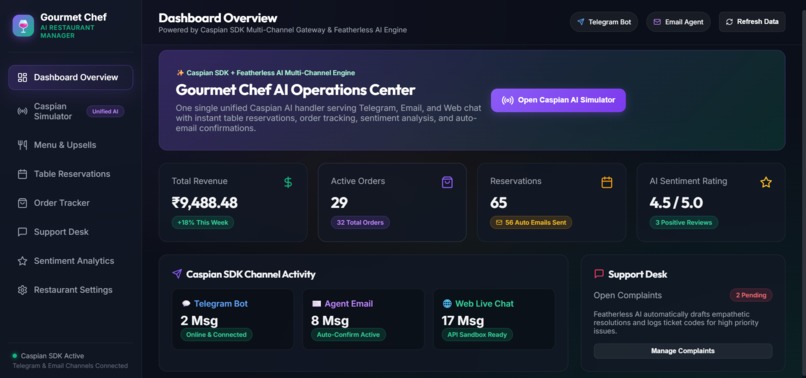Open Restaurant Settings
This screenshot has height=378, width=806.
pyautogui.click(x=70, y=290)
